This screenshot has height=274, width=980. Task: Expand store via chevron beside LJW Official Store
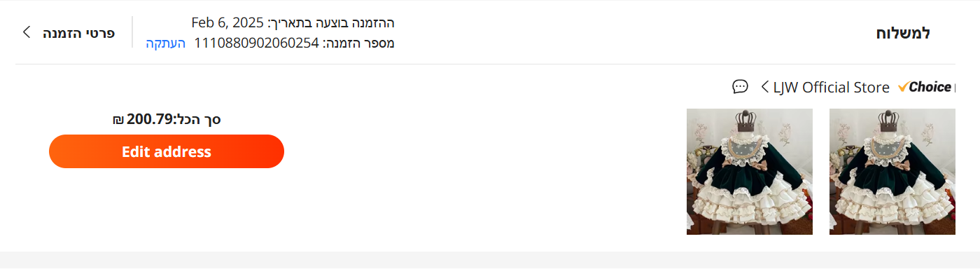(764, 87)
